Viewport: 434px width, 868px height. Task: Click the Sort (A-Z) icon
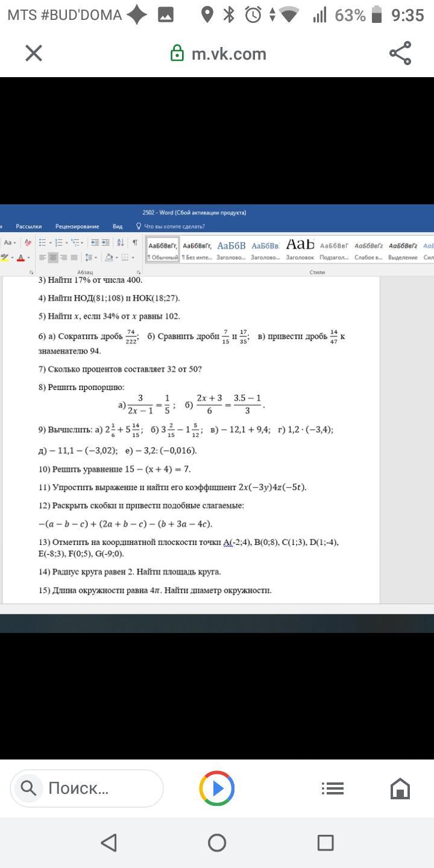coord(121,242)
